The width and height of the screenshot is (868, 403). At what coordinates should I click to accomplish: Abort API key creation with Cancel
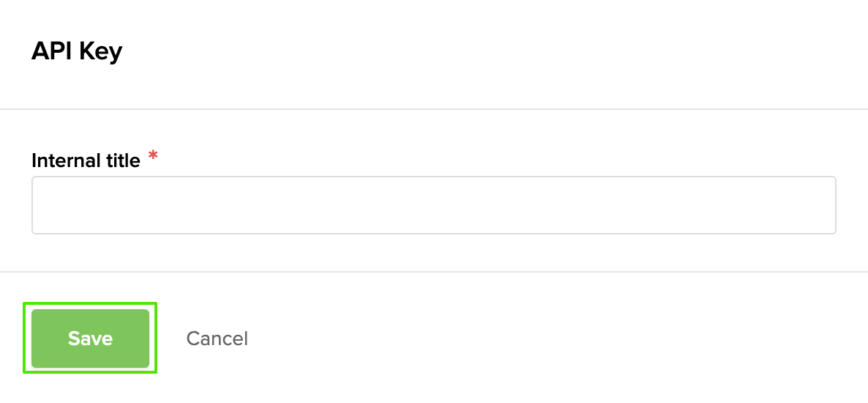click(217, 338)
